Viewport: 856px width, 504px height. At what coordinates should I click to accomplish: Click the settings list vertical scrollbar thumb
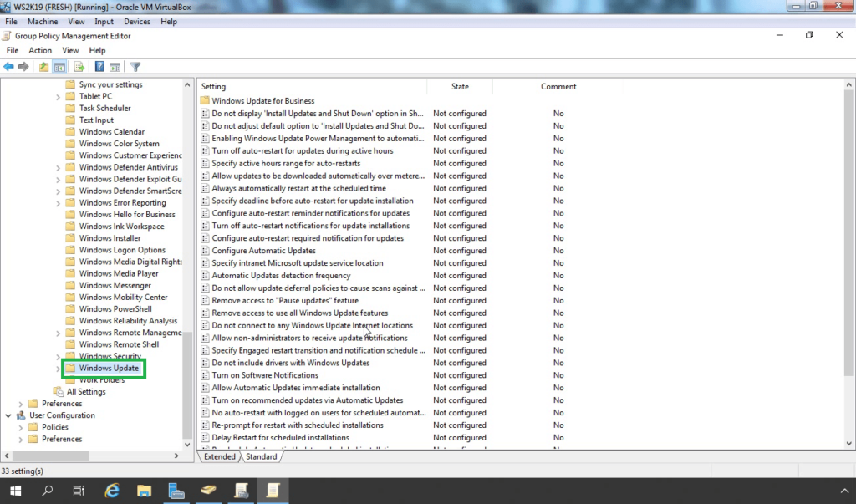[x=849, y=233]
